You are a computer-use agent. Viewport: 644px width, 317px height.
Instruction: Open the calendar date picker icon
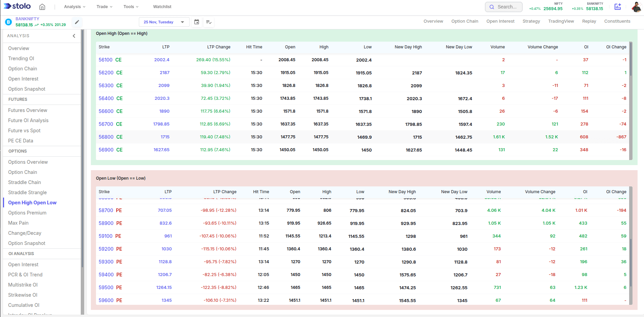tap(197, 22)
